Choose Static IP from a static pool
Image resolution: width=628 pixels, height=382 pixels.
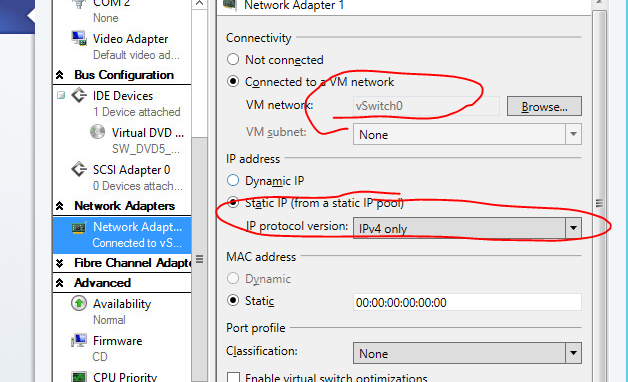(233, 203)
